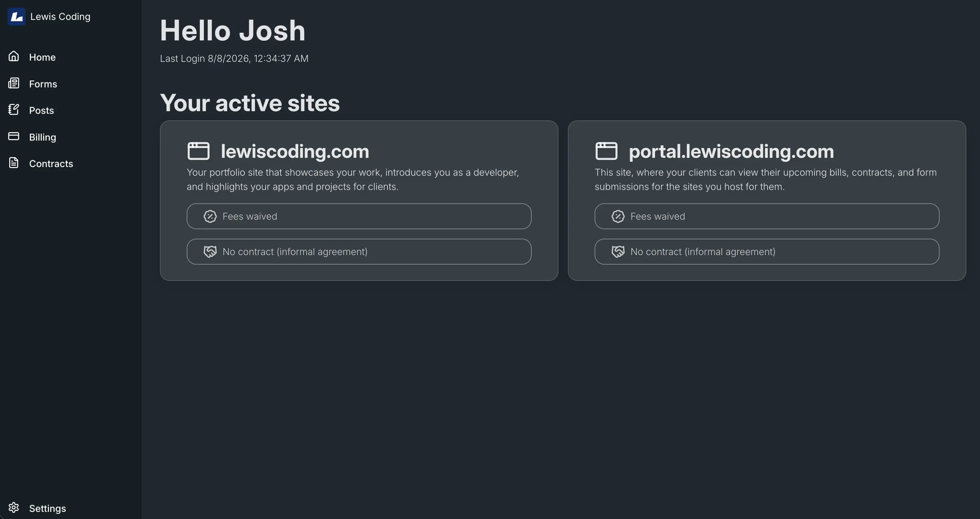980x519 pixels.
Task: Click the lewiscoding.com site title
Action: tap(295, 151)
